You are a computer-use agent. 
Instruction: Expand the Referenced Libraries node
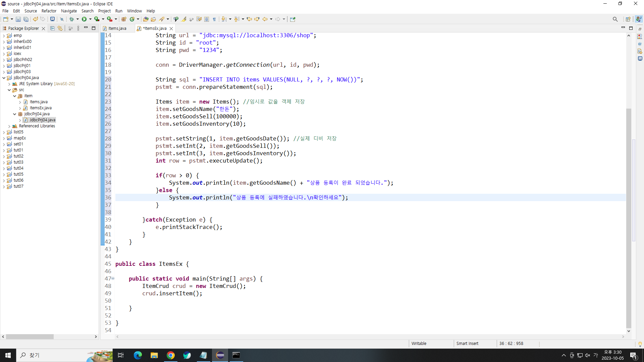click(x=9, y=126)
